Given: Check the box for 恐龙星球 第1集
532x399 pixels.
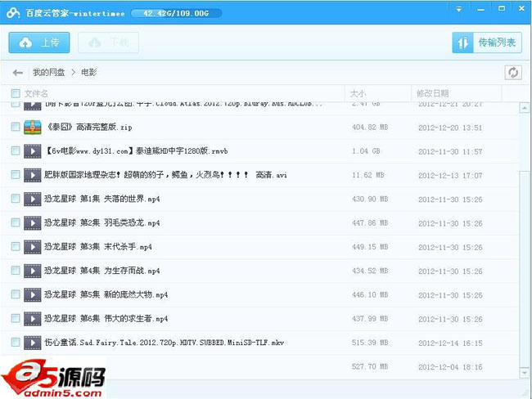Looking at the screenshot, I should 16,199.
